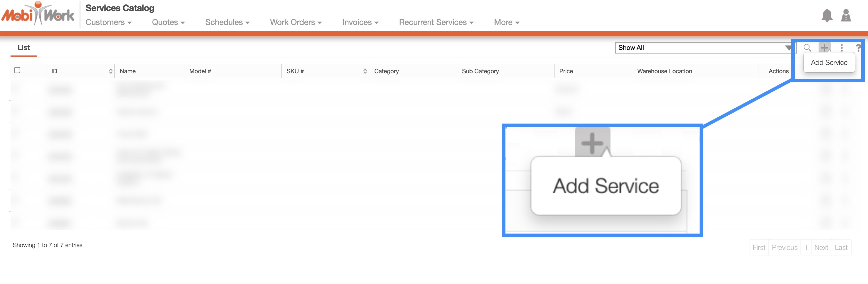This screenshot has width=868, height=284.
Task: Sort by the SKU # column arrows
Action: (x=365, y=71)
